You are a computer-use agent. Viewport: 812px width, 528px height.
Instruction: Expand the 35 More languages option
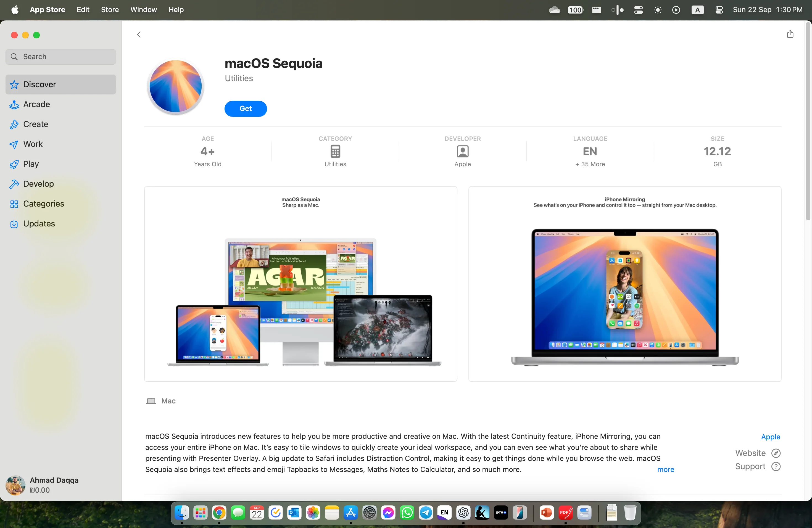coord(589,164)
